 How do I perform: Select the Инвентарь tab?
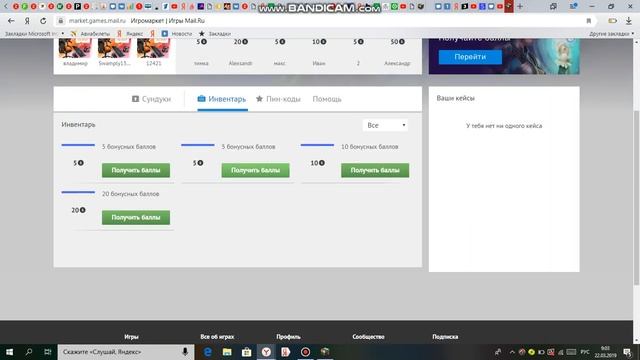pos(222,99)
